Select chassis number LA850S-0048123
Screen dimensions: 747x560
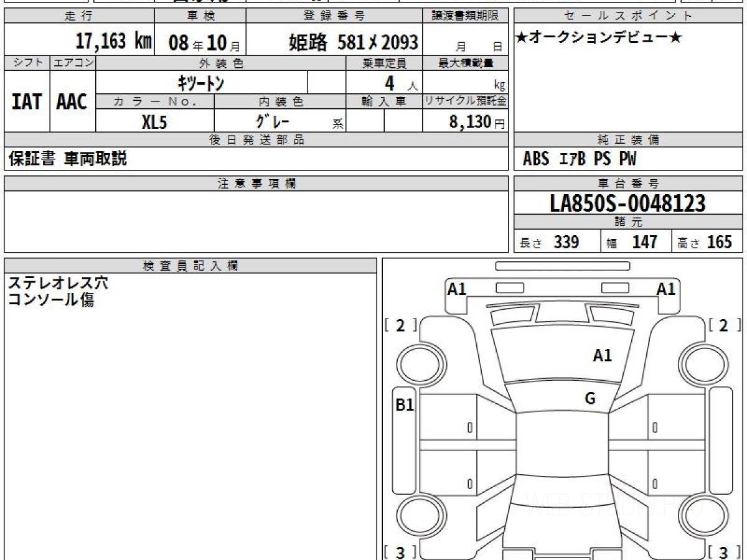628,203
